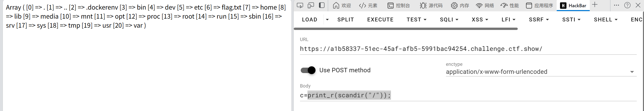This screenshot has height=111, width=644.
Task: Open DevTools help question mark icon
Action: coord(627,5)
